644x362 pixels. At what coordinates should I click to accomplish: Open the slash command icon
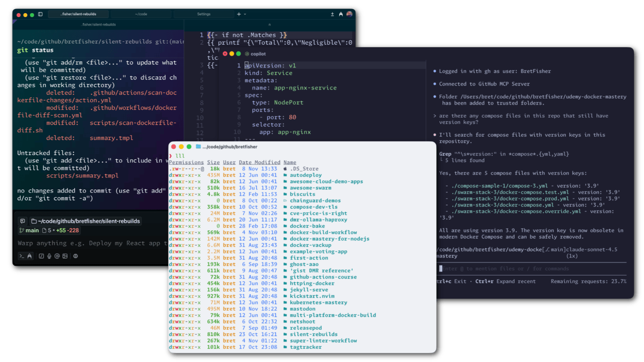pos(41,256)
